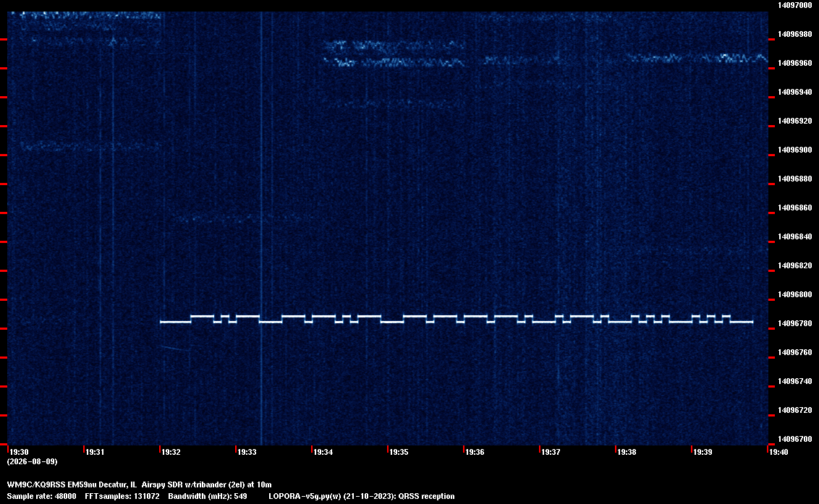Viewport: 819px width, 504px height.
Task: Click frequency label 14096820
Action: click(795, 265)
